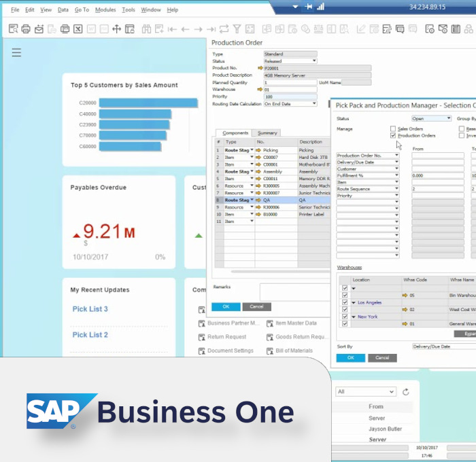Open the Go To menu
476x462 pixels.
[82, 10]
